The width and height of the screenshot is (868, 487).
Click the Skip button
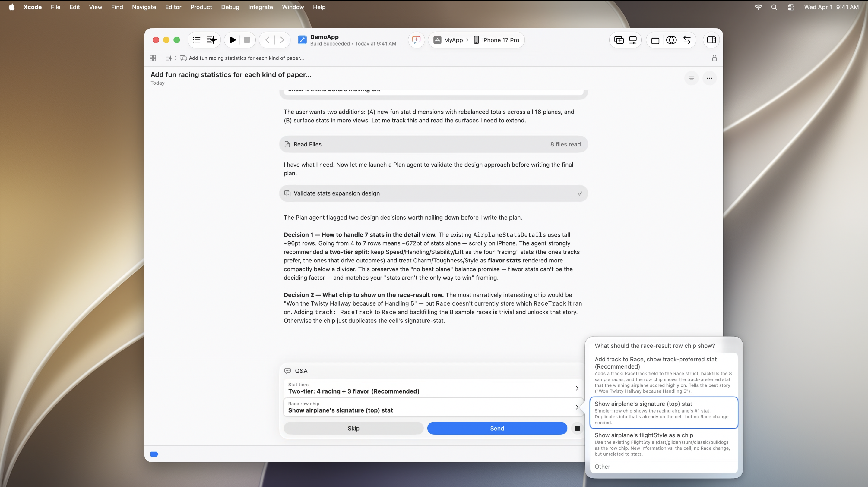[353, 428]
